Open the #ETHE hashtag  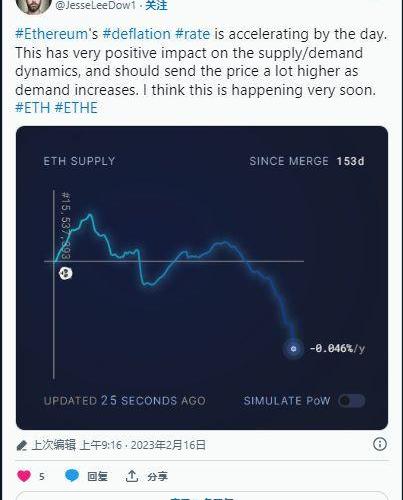[76, 108]
